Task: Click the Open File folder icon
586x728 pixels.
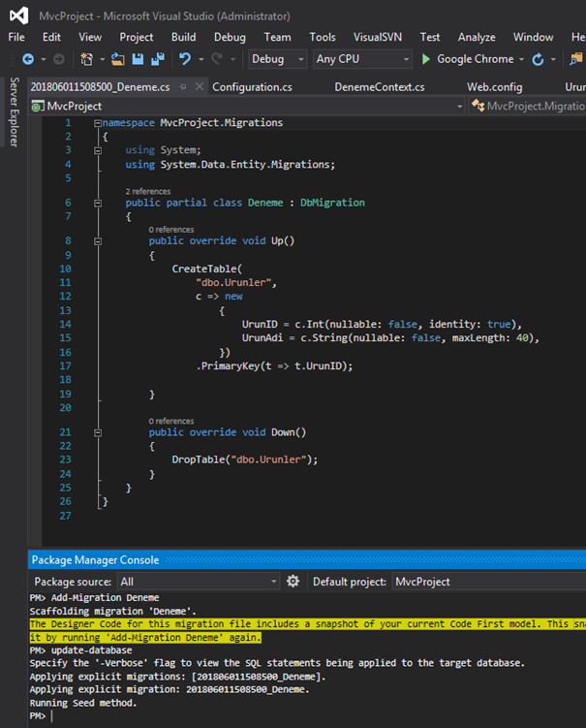Action: point(117,59)
